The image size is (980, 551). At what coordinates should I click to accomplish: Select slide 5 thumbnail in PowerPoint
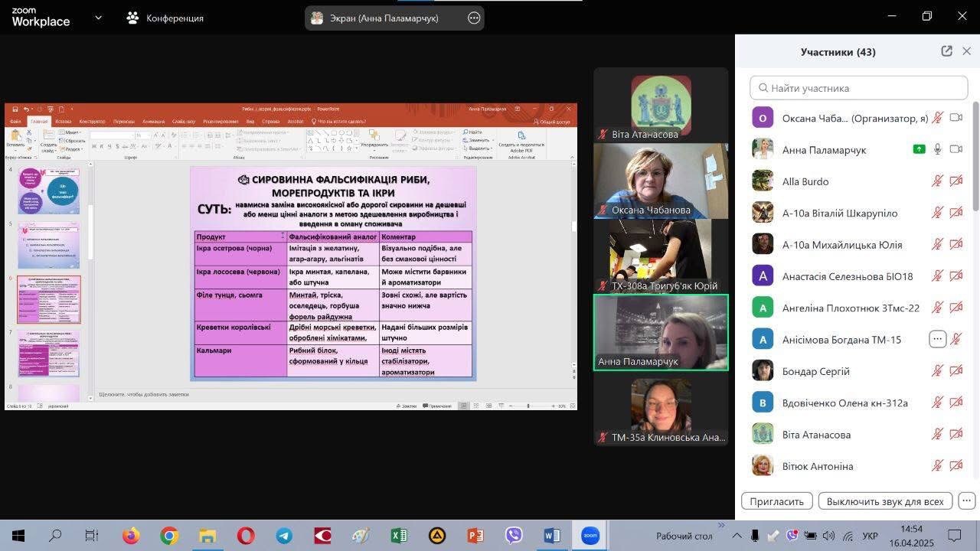(x=48, y=245)
